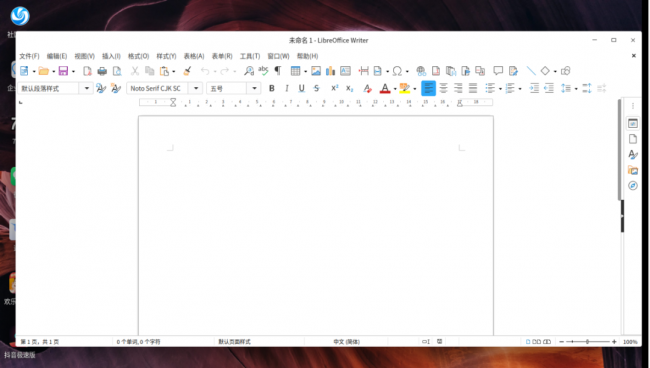Screen dimensions: 650x368
Task: Insert an image icon
Action: [316, 71]
